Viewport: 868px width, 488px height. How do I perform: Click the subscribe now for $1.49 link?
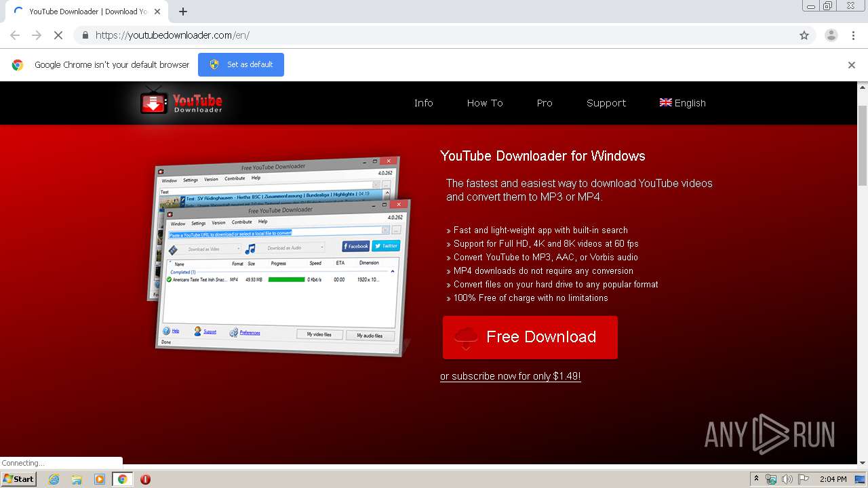(511, 376)
